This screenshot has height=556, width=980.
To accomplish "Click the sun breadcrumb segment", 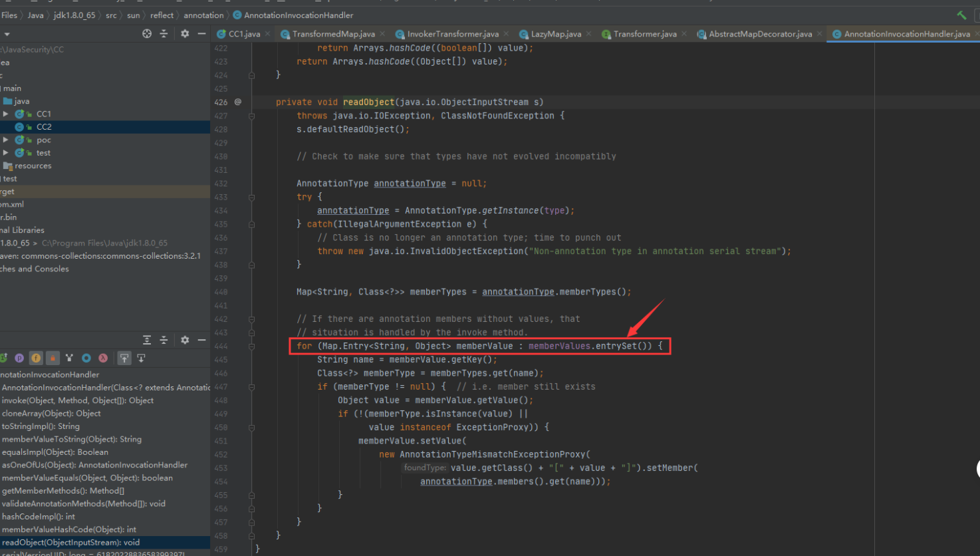I will point(134,15).
